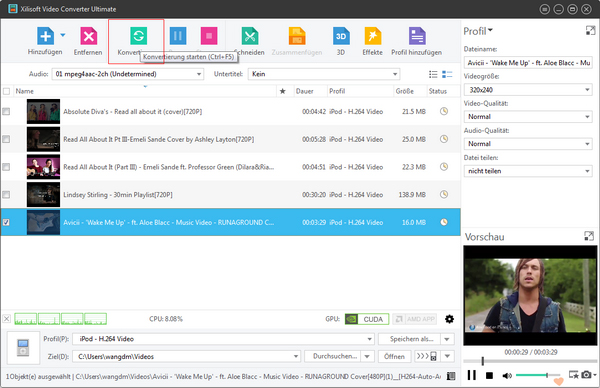
Task: Click the preview video image
Action: click(530, 295)
